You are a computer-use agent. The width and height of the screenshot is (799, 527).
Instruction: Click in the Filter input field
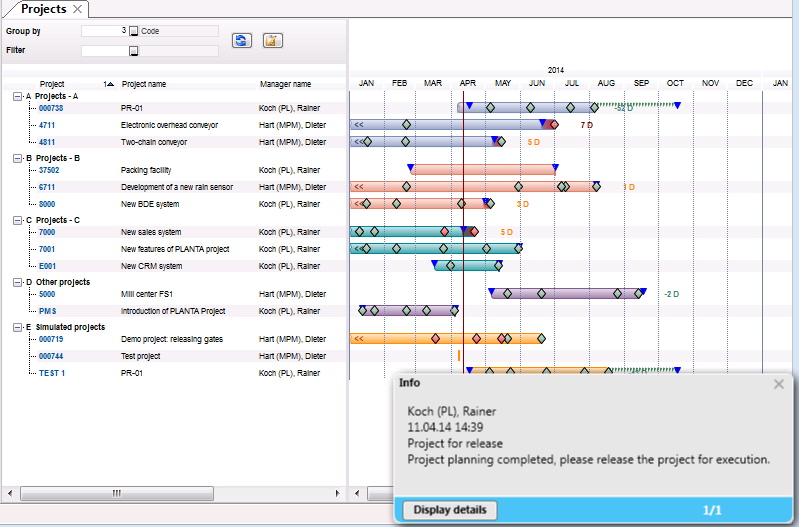pos(105,50)
